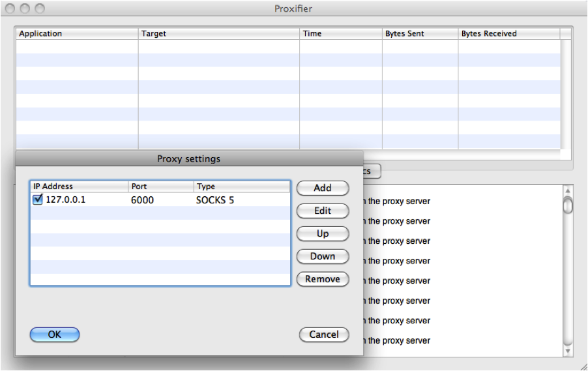Click the Proxifier window minimize button
The height and width of the screenshot is (371, 588).
point(25,8)
